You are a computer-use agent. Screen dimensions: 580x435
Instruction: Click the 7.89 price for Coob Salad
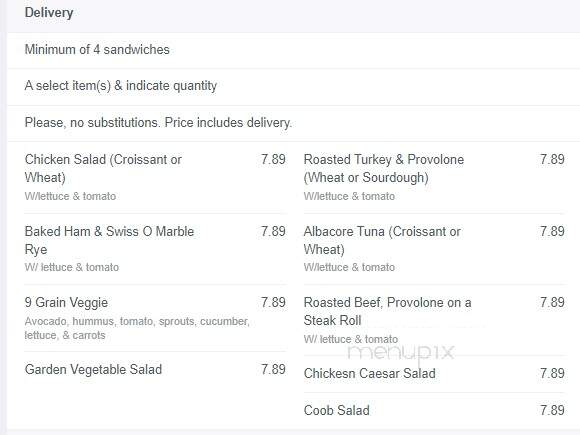coord(552,410)
